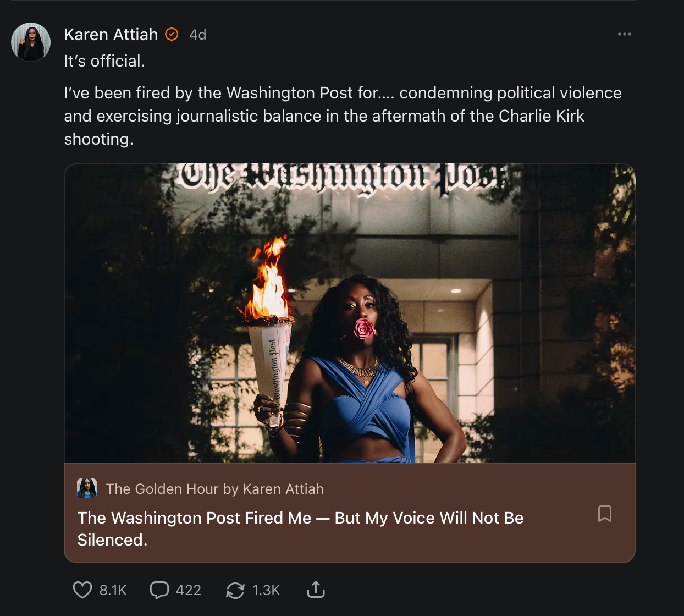Click the orange verified badge next to Karen Attiah
The image size is (684, 616).
[172, 35]
